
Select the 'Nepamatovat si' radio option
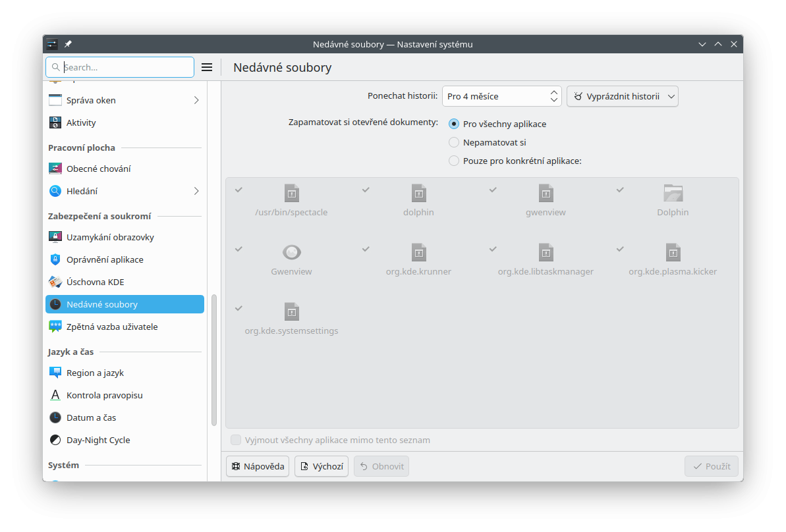click(x=454, y=142)
